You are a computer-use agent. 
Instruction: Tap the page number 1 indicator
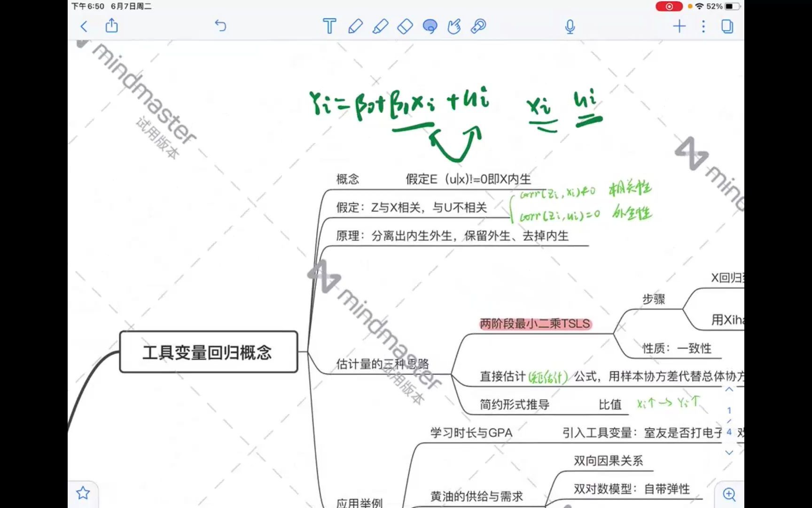tap(729, 410)
